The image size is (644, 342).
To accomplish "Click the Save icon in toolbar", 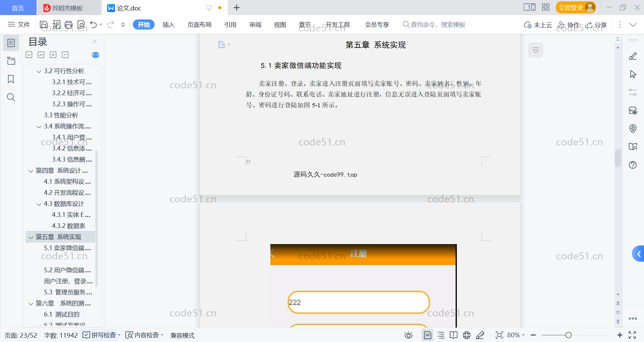I will [x=44, y=24].
